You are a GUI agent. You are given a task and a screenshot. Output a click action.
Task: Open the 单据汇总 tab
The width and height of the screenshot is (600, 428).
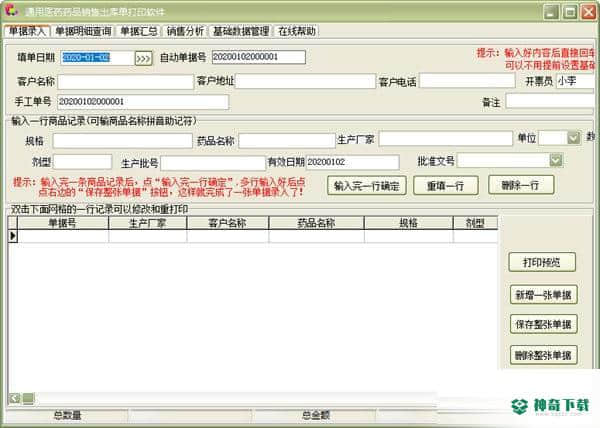tap(139, 31)
